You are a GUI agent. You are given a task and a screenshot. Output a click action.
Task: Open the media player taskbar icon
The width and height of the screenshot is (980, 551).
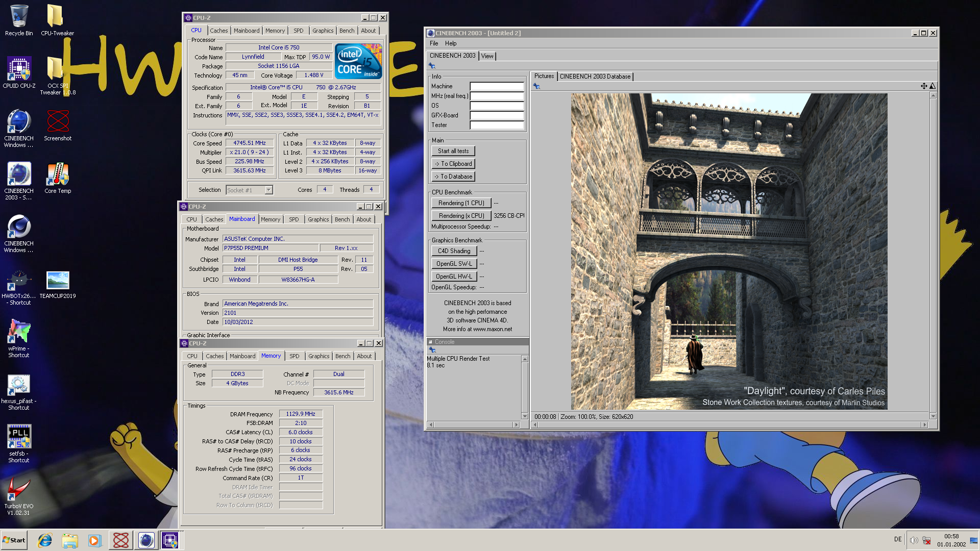[x=95, y=540]
